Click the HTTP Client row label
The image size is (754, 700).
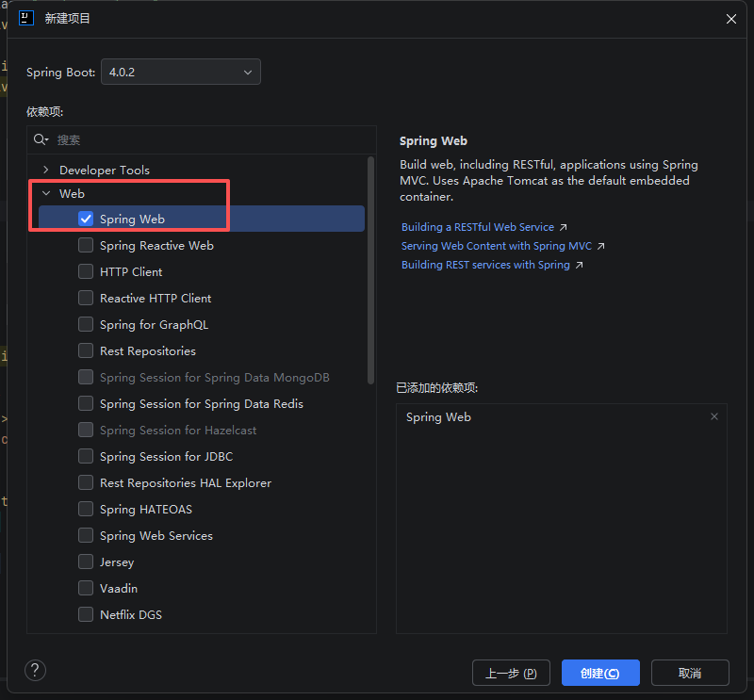131,271
